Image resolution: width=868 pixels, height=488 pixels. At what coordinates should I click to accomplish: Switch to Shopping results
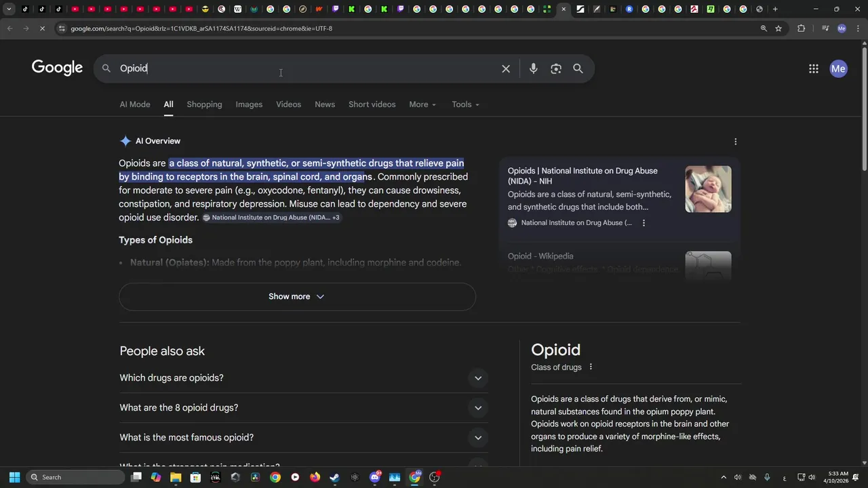pyautogui.click(x=204, y=104)
